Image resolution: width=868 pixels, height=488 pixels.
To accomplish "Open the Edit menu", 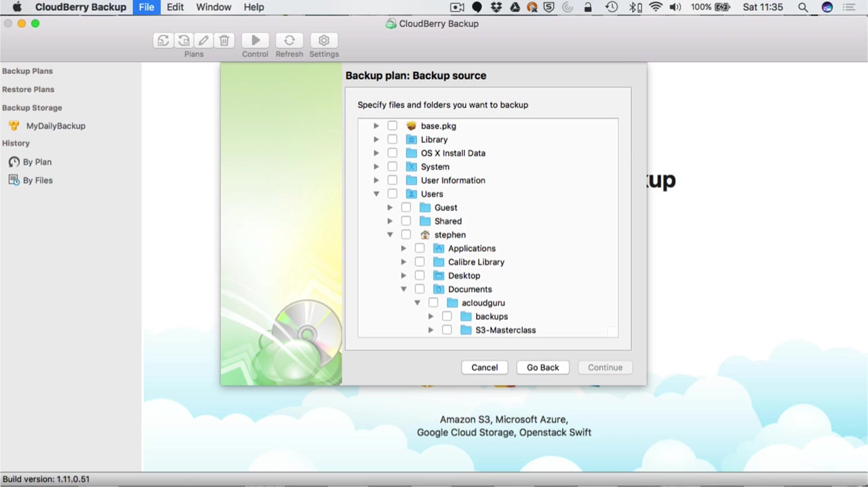I will click(176, 7).
